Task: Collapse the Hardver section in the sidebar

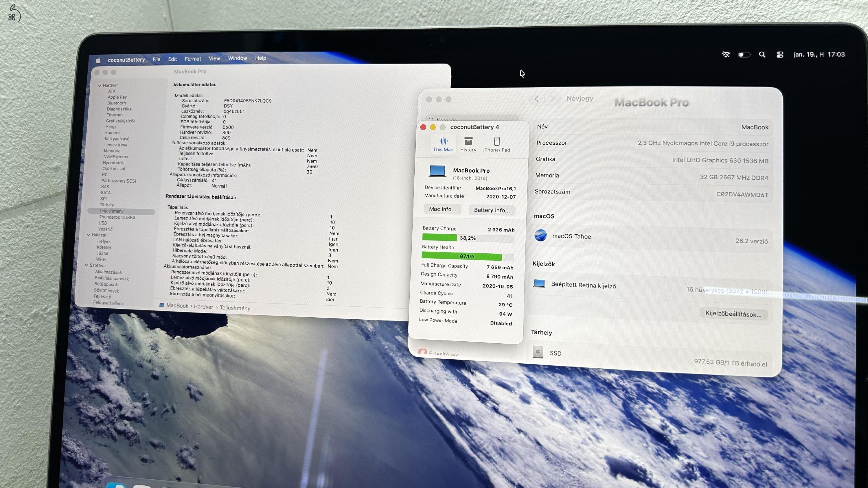Action: click(x=100, y=85)
